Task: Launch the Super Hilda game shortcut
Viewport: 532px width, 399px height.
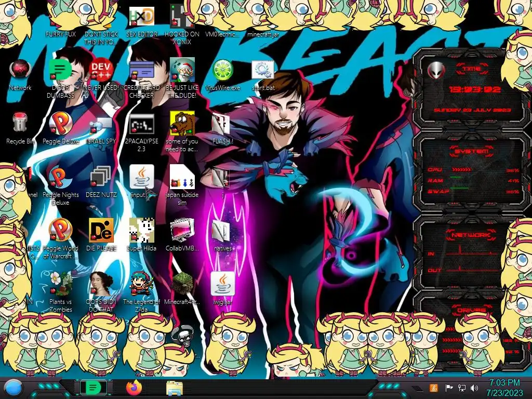Action: 141,230
